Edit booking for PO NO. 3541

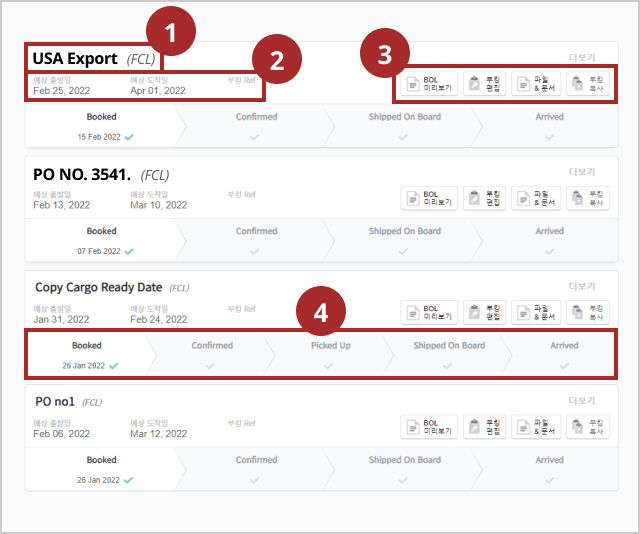tap(484, 198)
